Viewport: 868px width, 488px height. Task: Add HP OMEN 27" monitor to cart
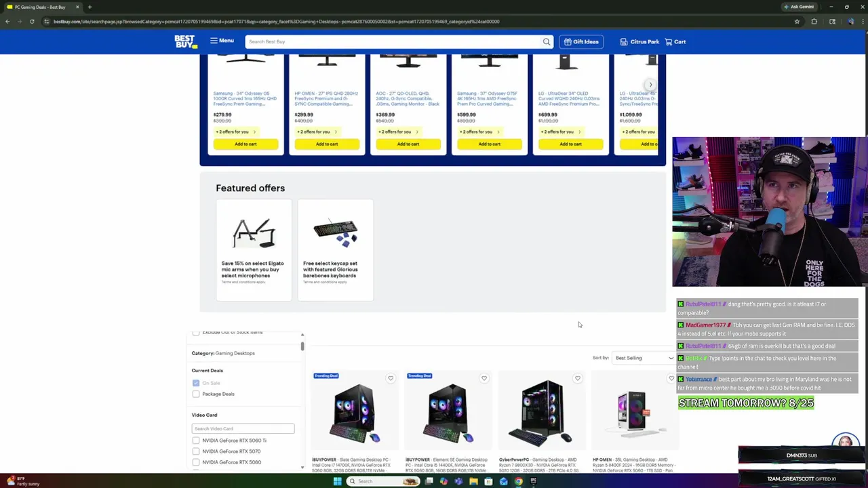[x=327, y=144]
